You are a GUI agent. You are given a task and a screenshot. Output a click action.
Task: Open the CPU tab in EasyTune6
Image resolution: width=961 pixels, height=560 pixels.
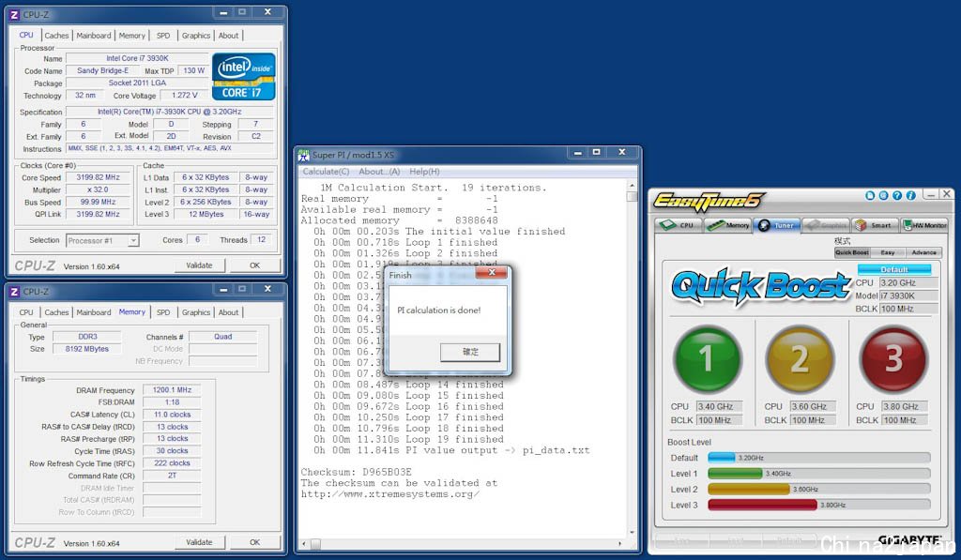(678, 225)
